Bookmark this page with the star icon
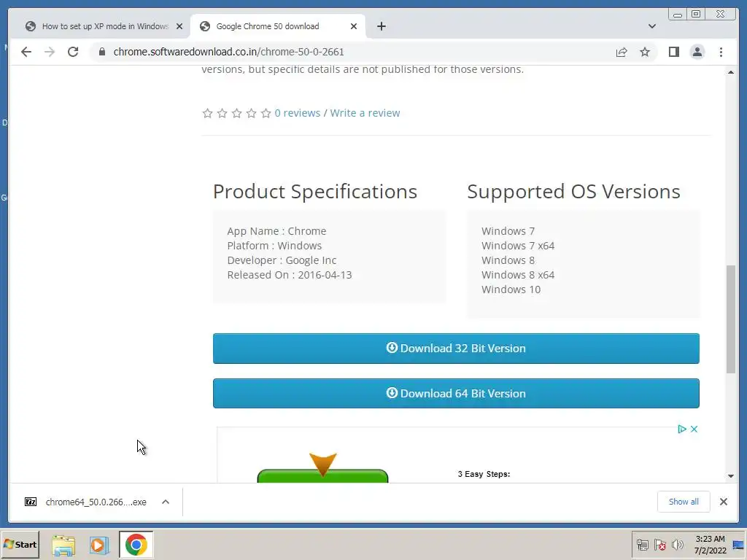The width and height of the screenshot is (747, 560). click(x=645, y=52)
